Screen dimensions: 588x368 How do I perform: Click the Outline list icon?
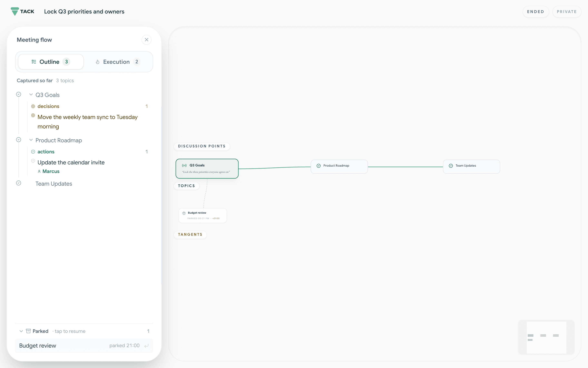[x=34, y=62]
